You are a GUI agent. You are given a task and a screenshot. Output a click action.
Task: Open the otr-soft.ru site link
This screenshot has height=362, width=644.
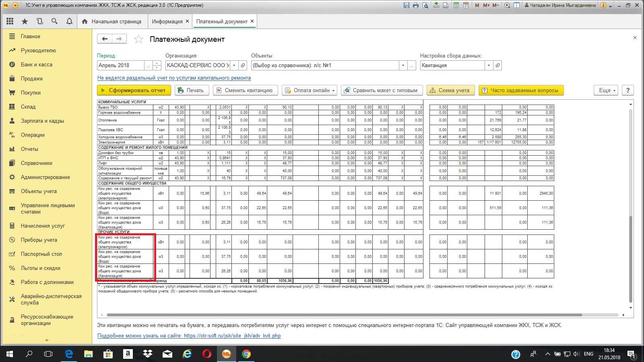coord(189,335)
